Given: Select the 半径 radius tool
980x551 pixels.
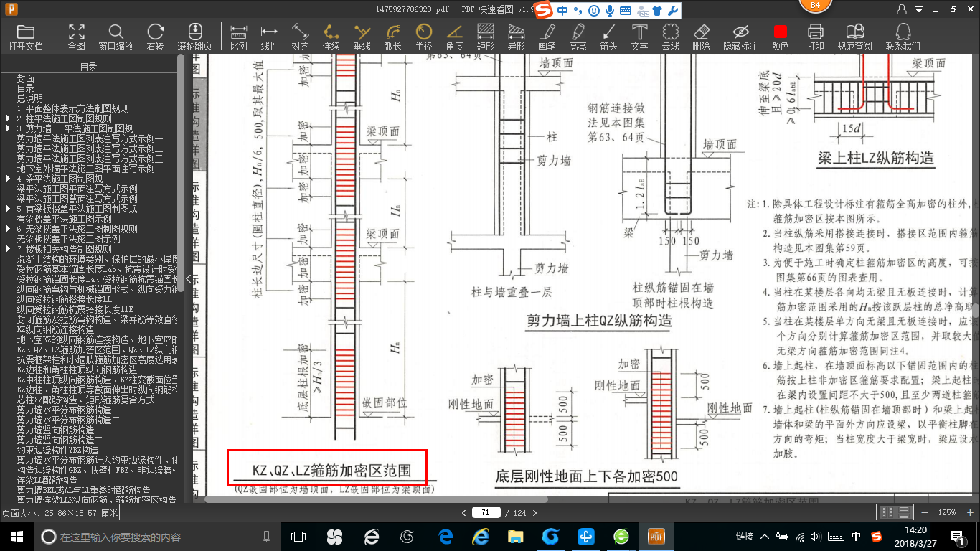Looking at the screenshot, I should coord(424,37).
